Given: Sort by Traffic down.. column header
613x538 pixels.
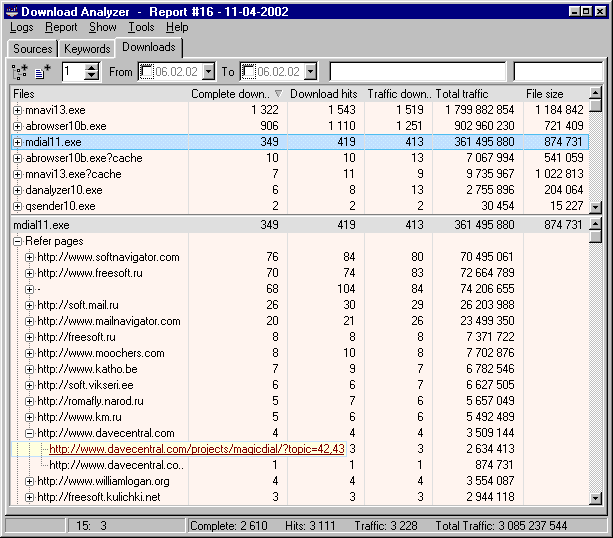Looking at the screenshot, I should click(398, 94).
